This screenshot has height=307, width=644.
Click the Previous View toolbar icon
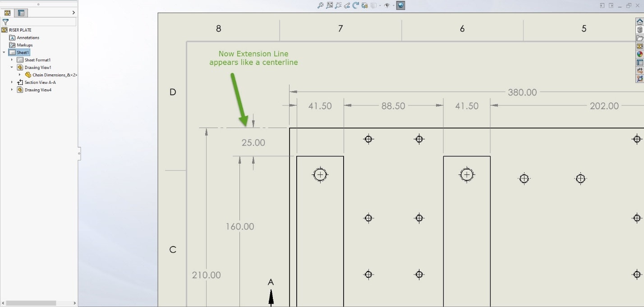(x=347, y=5)
